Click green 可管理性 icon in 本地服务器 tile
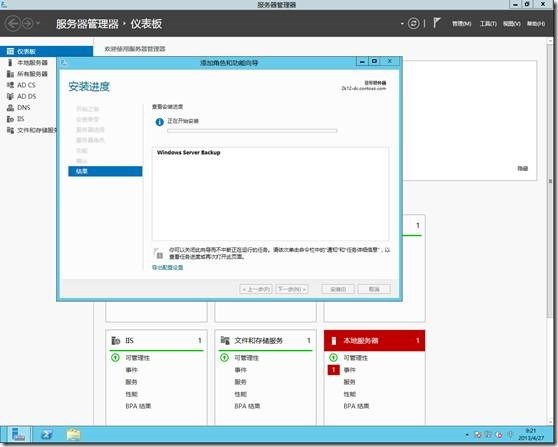Image resolution: width=558 pixels, height=447 pixels. click(x=333, y=357)
